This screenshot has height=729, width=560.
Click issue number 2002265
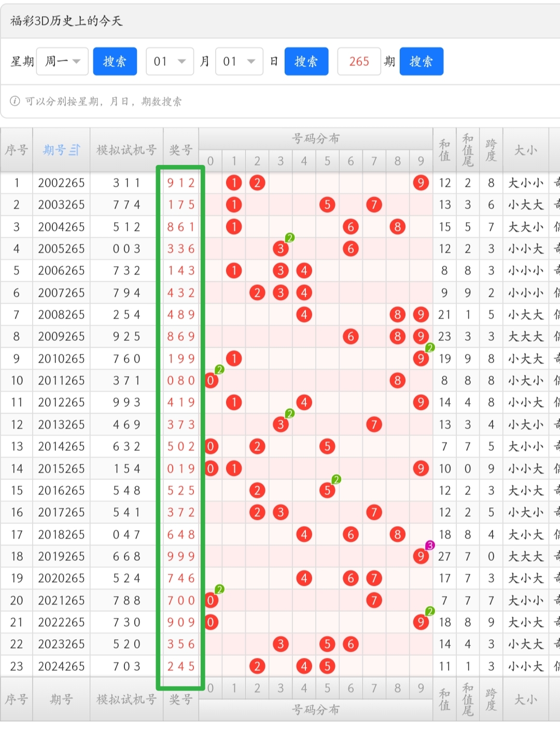pyautogui.click(x=61, y=183)
